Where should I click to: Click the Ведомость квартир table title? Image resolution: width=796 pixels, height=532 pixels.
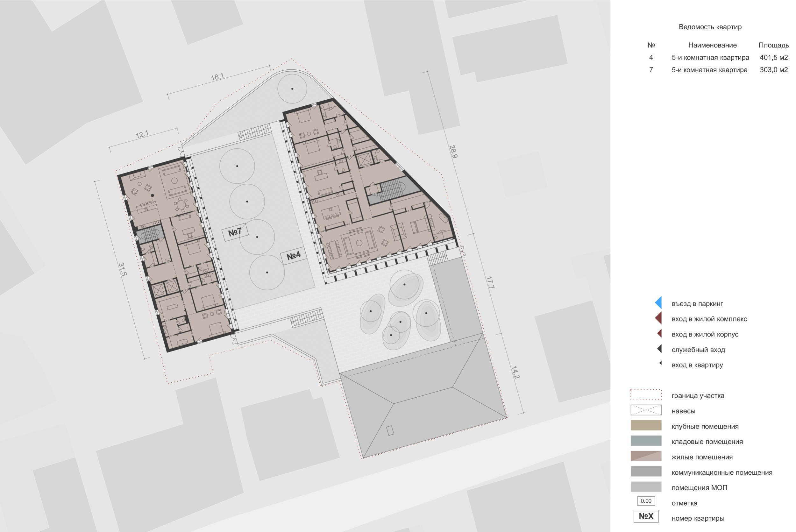(x=710, y=27)
